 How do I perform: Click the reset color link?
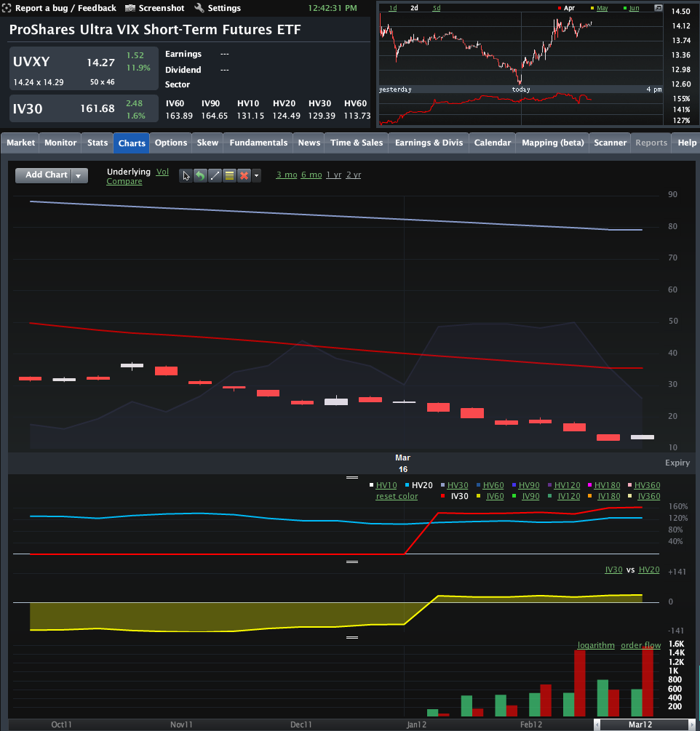(x=397, y=497)
